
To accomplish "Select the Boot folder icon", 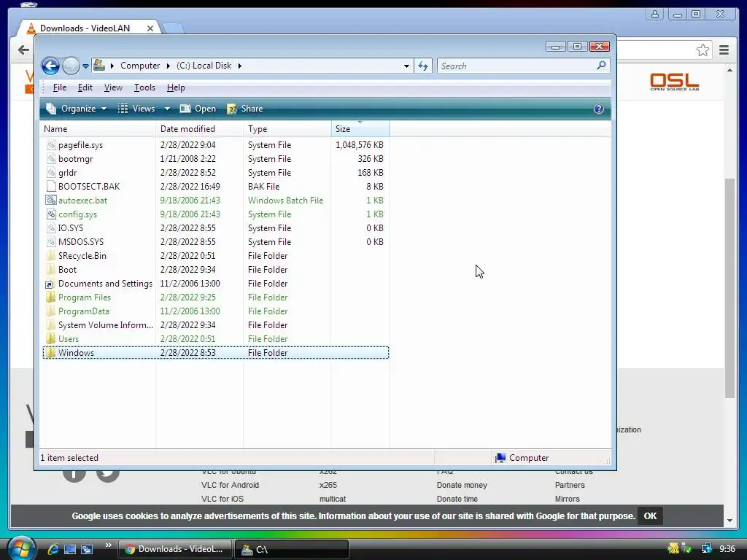I will [51, 269].
